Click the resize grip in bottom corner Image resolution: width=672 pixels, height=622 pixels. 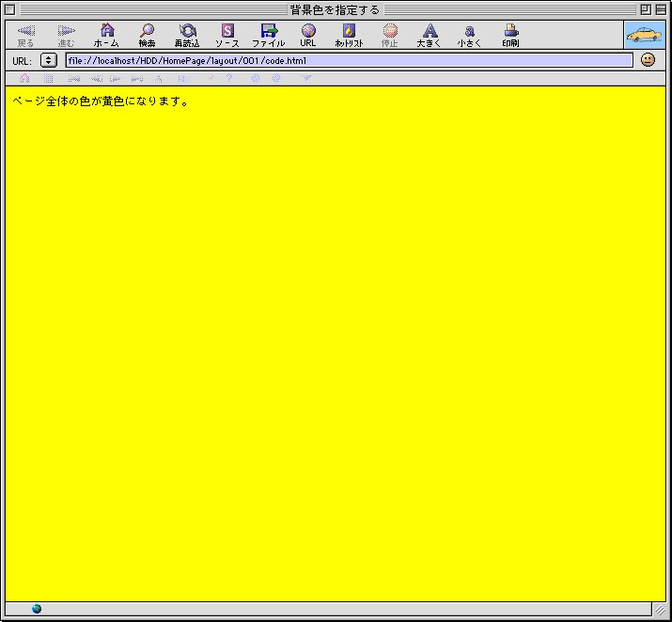(659, 609)
